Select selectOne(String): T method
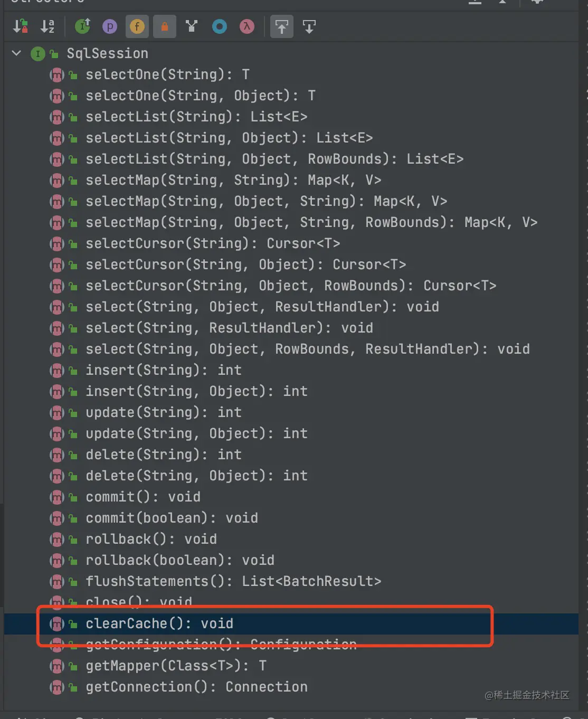The height and width of the screenshot is (719, 588). pos(168,74)
